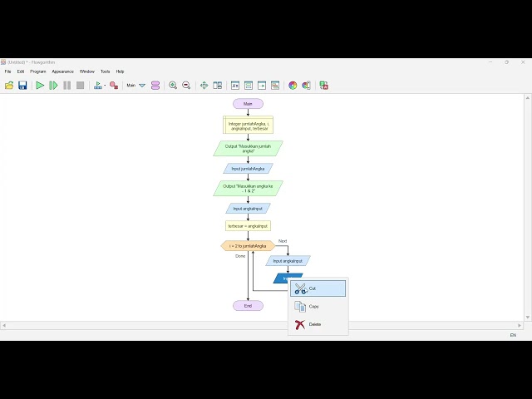Click the Open file folder icon

pyautogui.click(x=9, y=85)
